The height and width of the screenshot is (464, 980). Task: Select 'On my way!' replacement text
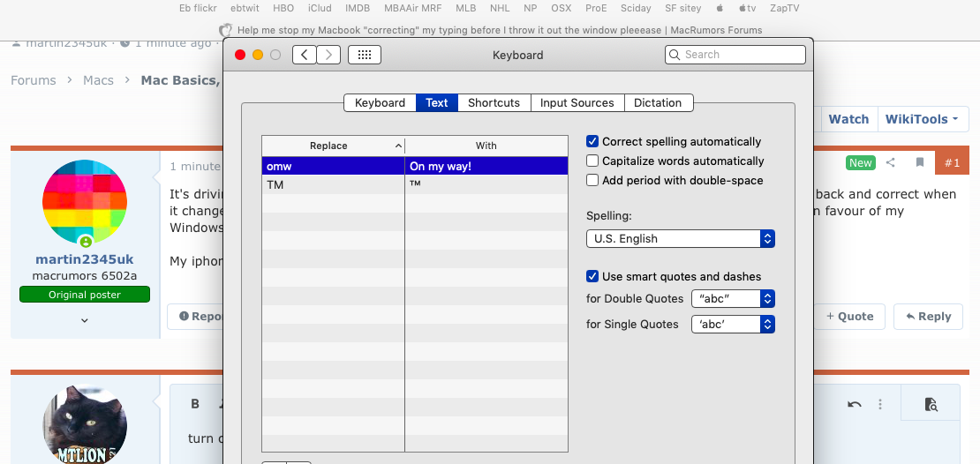point(440,166)
